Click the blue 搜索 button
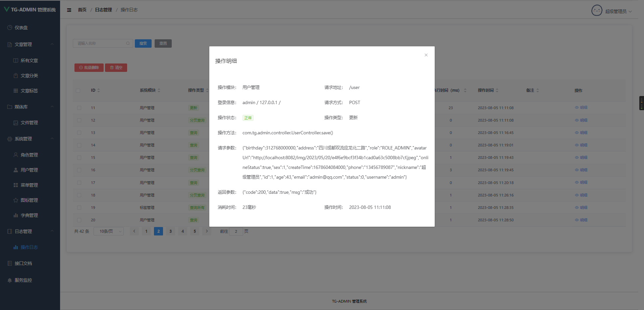 143,43
